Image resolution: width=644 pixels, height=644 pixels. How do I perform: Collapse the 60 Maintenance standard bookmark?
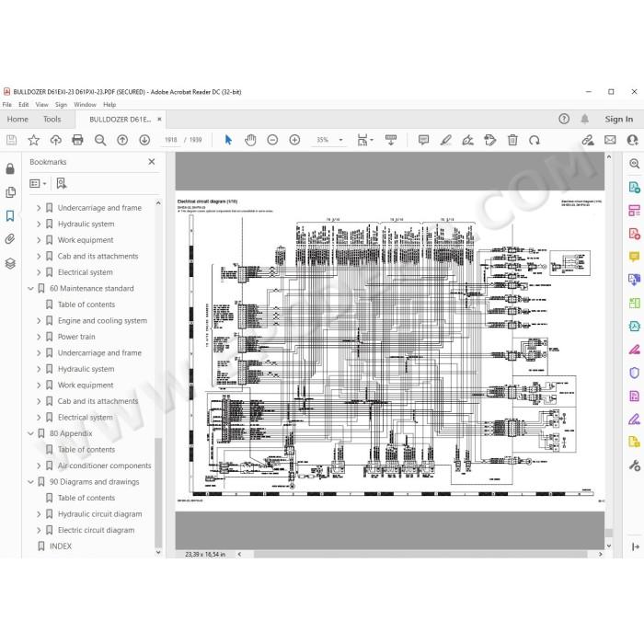[30, 288]
